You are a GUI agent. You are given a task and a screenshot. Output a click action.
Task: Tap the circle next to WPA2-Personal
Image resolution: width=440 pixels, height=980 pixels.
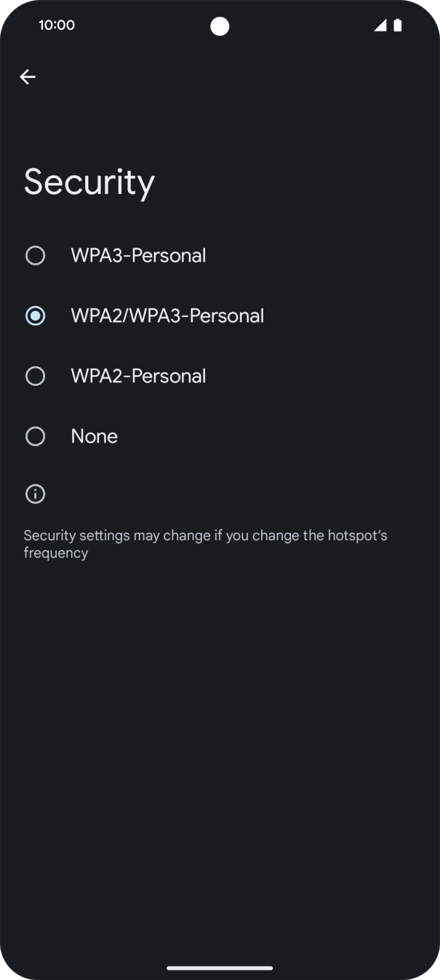tap(35, 376)
